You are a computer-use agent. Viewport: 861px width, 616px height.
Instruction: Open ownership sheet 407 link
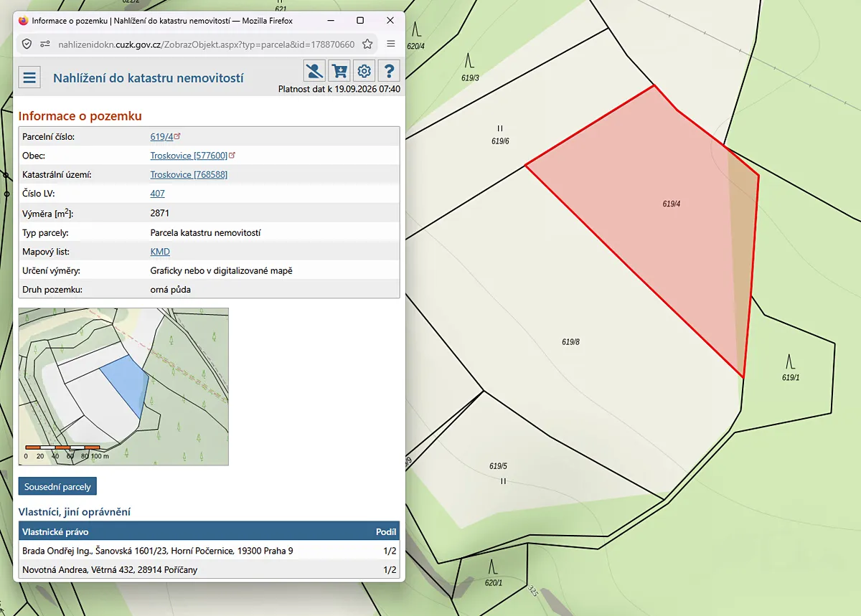[157, 194]
